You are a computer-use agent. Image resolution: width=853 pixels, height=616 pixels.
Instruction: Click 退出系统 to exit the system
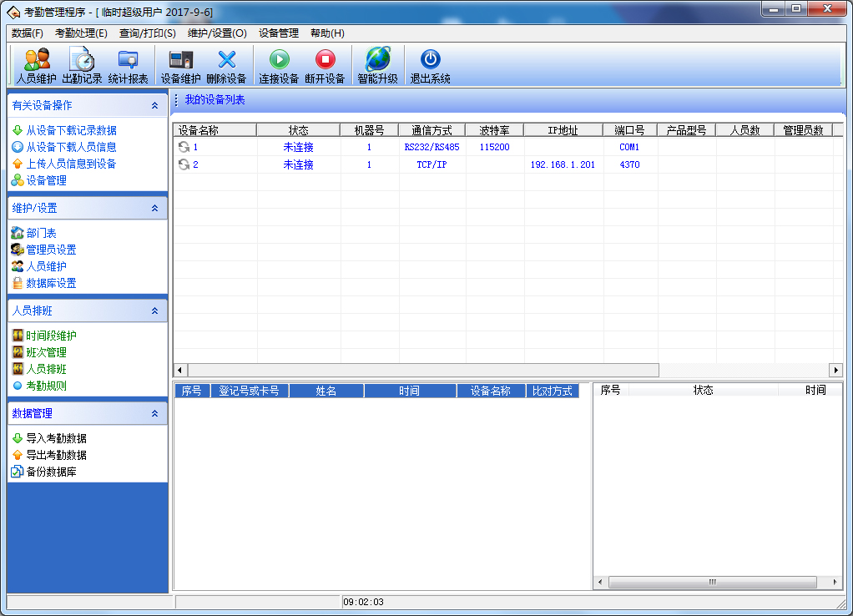(x=430, y=65)
